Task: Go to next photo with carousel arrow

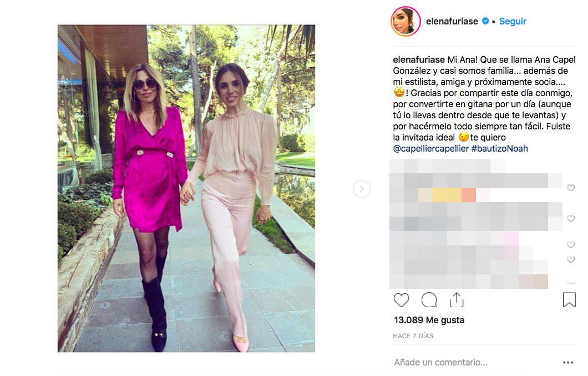Action: 362,189
